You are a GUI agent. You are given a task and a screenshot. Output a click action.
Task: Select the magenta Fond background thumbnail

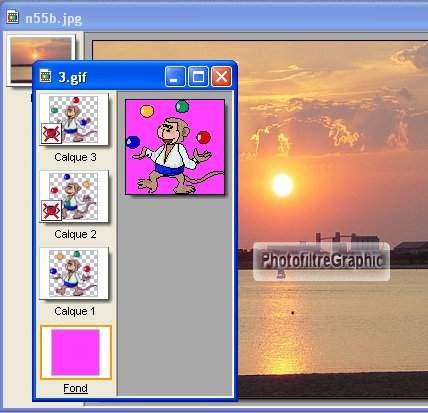click(x=76, y=352)
